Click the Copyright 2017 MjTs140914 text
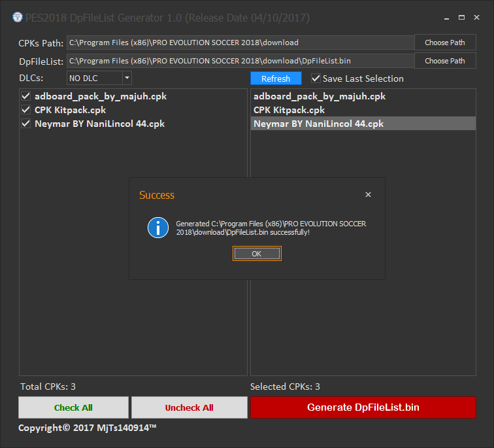Viewport: 494px width, 448px height. tap(88, 428)
